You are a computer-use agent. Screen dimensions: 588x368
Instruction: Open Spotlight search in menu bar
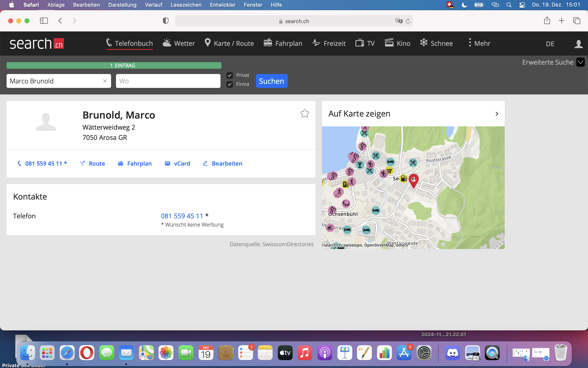coord(509,5)
